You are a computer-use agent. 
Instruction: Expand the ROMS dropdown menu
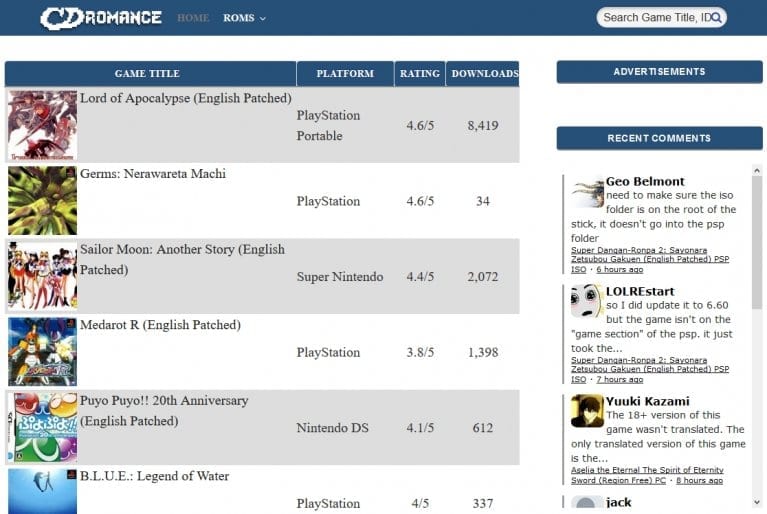[244, 18]
